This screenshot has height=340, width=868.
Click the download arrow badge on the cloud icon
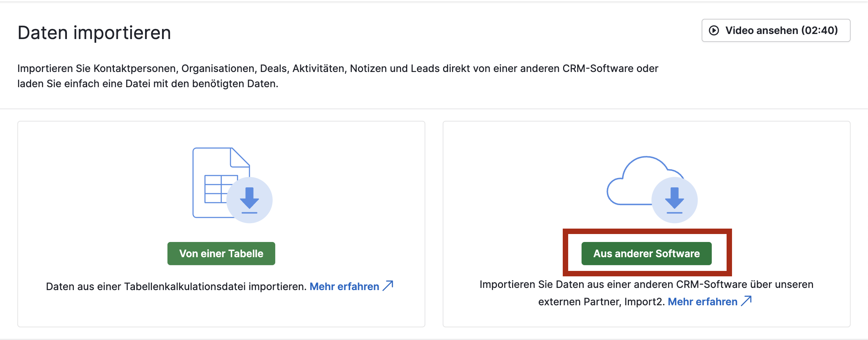point(675,200)
